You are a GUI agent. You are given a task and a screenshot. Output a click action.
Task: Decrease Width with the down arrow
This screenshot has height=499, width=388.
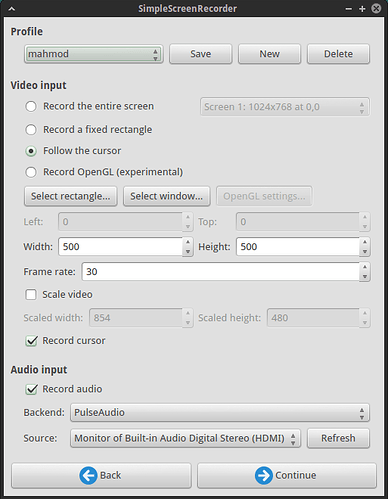pyautogui.click(x=188, y=252)
